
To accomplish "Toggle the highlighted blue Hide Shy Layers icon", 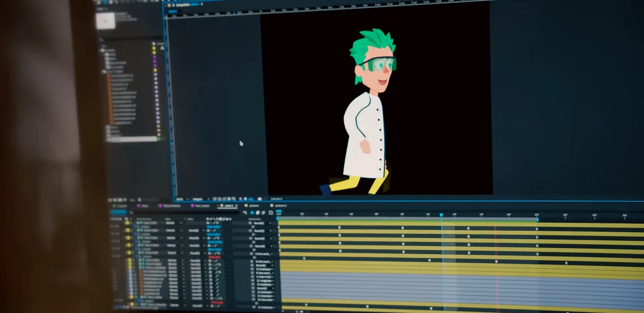I will coord(252,213).
